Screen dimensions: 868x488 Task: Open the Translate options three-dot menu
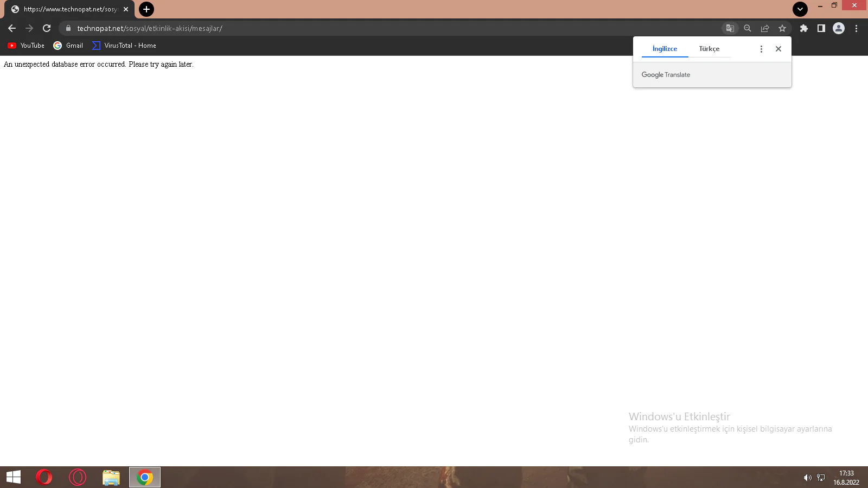pos(761,48)
